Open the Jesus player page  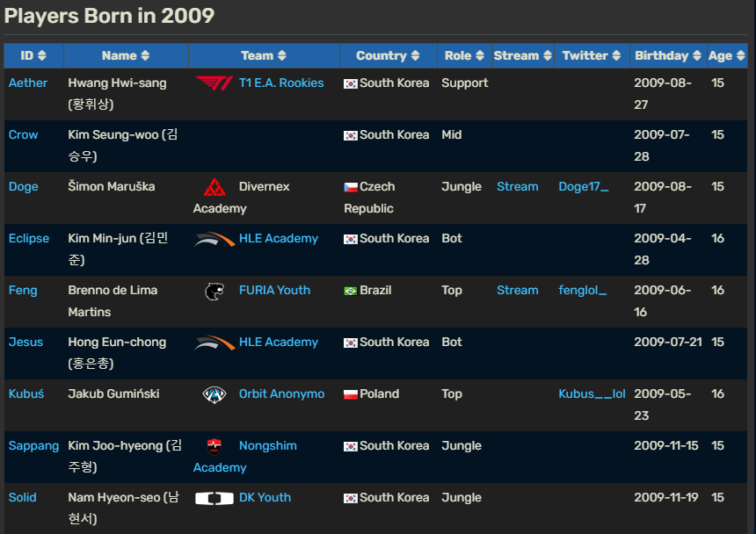(26, 342)
